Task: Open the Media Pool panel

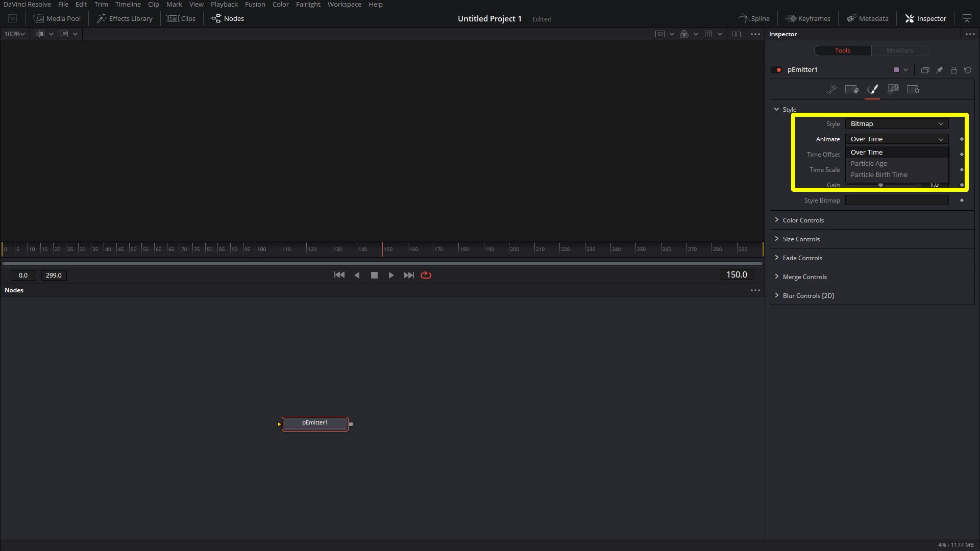Action: click(57, 18)
